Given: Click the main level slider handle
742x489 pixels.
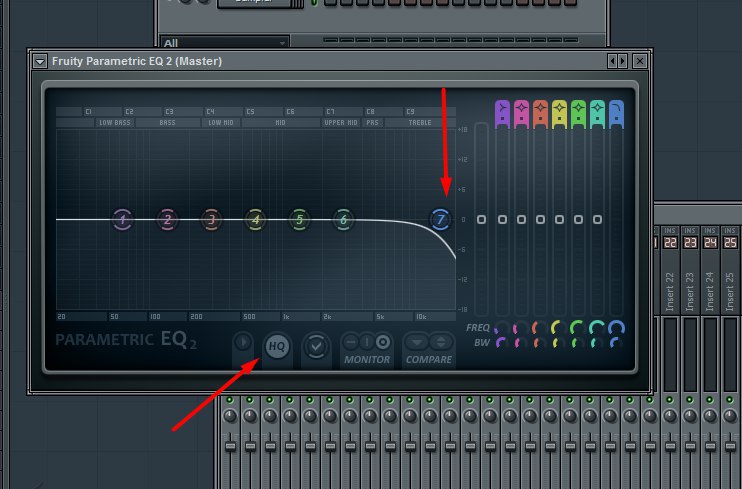Looking at the screenshot, I should [481, 220].
